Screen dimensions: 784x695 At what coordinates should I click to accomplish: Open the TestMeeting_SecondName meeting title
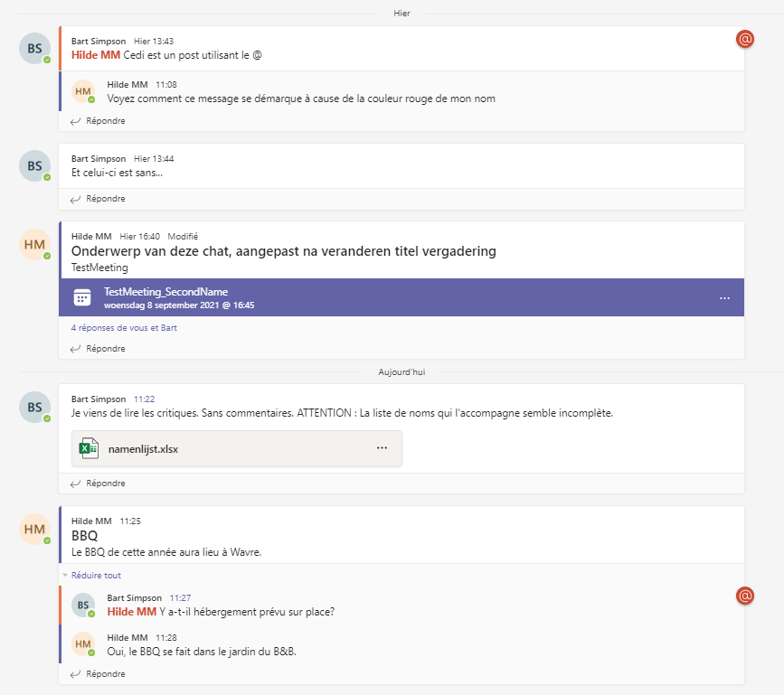[166, 292]
